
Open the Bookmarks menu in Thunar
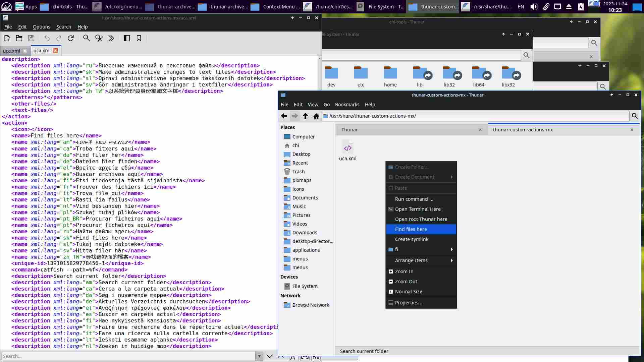(347, 105)
